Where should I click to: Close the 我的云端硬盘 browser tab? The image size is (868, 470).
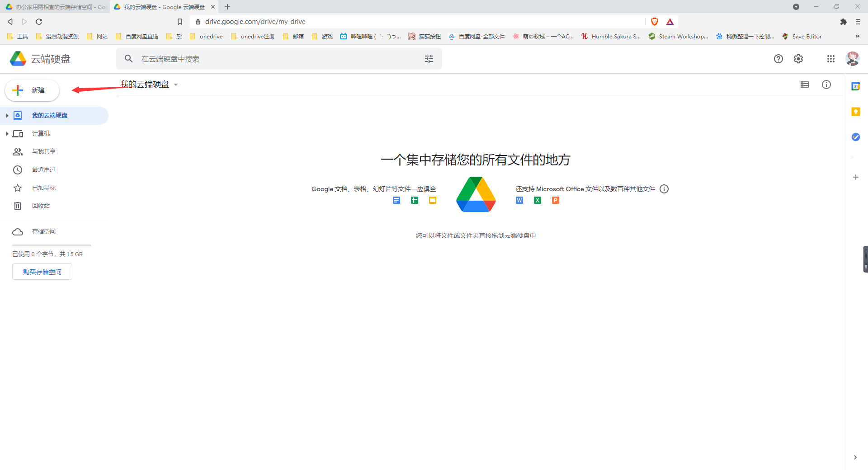tap(213, 7)
